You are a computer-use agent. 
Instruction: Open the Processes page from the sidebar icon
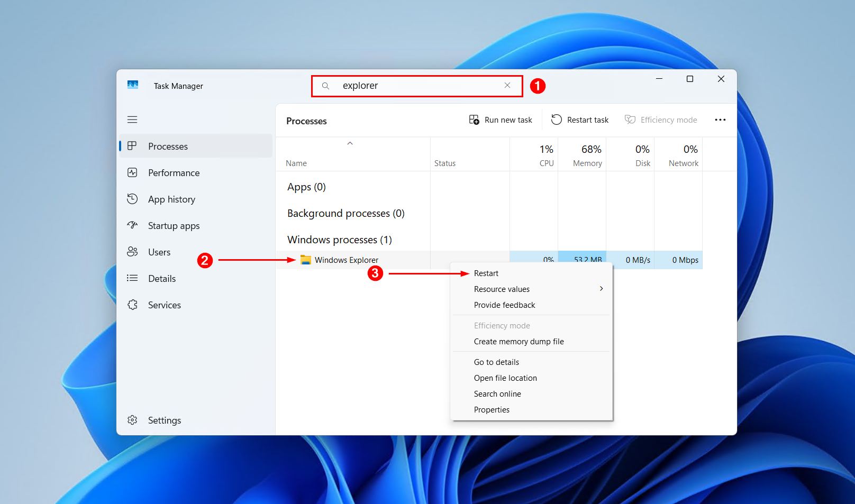point(132,146)
